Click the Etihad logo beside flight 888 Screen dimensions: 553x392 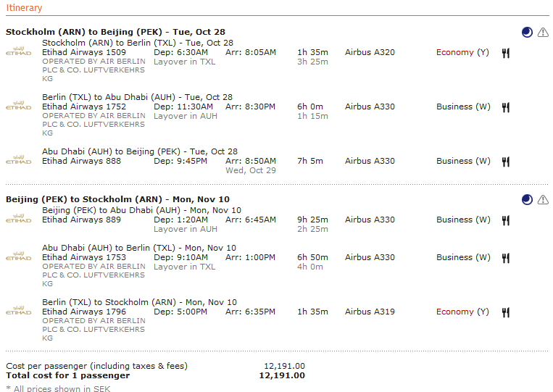click(19, 160)
